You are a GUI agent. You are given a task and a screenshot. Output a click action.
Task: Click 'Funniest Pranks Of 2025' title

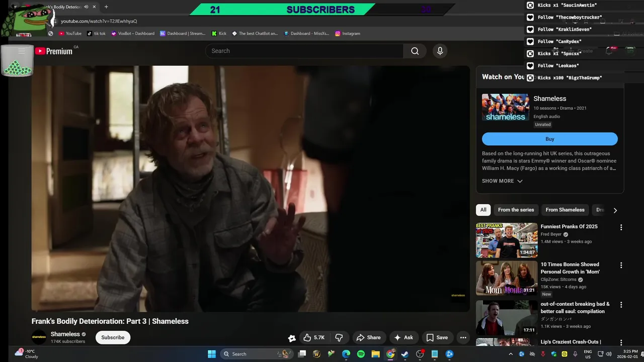[x=569, y=227]
